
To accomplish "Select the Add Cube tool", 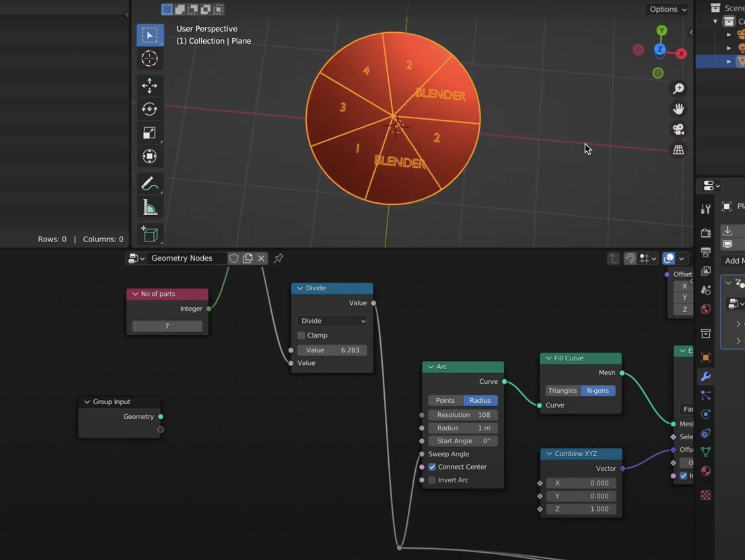I will pyautogui.click(x=150, y=234).
